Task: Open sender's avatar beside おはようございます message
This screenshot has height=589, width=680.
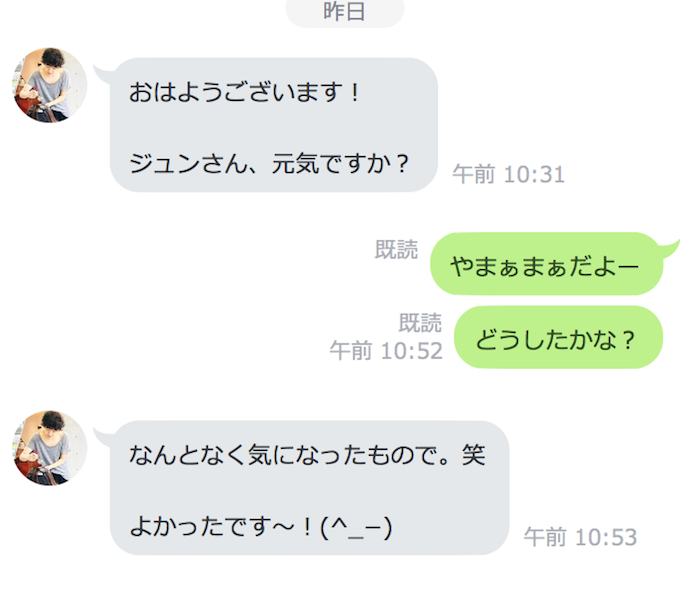Action: coord(49,85)
